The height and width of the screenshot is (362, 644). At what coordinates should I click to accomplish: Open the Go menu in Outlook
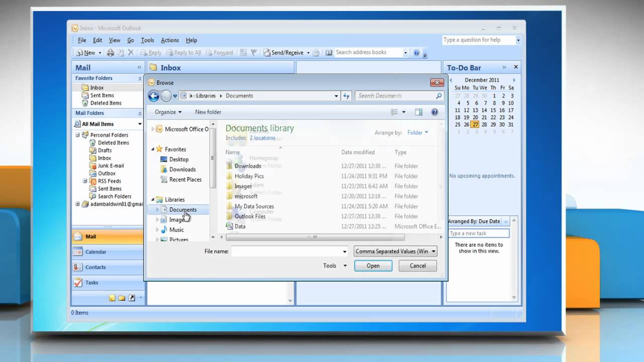point(130,40)
